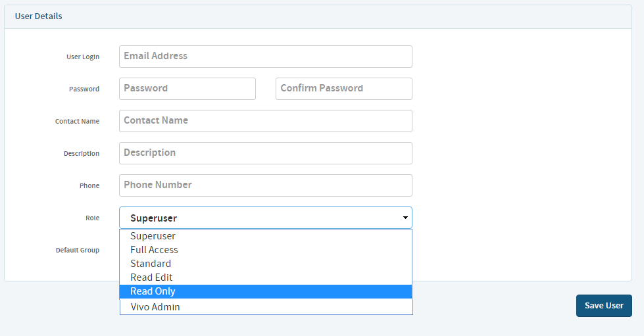
Task: Select the highlighted Read Only option
Action: click(266, 292)
